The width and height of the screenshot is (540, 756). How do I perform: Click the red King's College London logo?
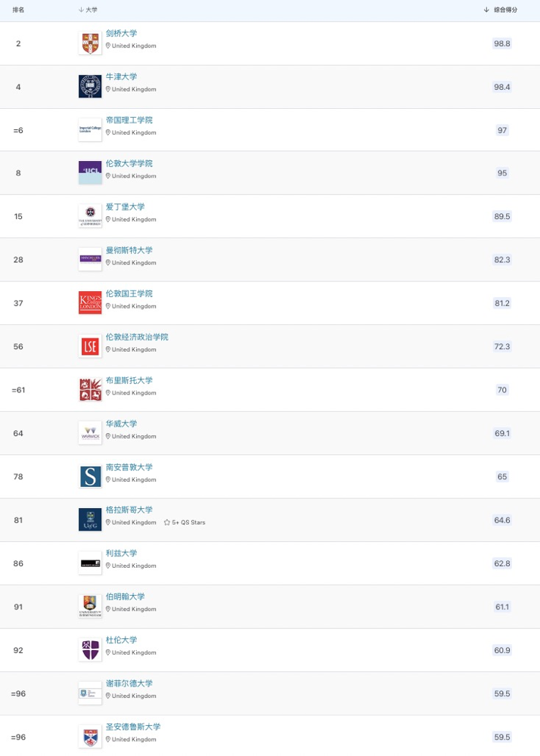pos(90,302)
